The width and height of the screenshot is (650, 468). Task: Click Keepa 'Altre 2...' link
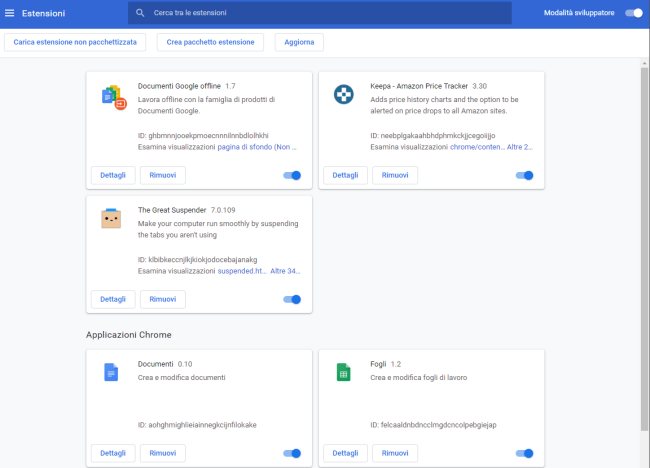pos(519,147)
